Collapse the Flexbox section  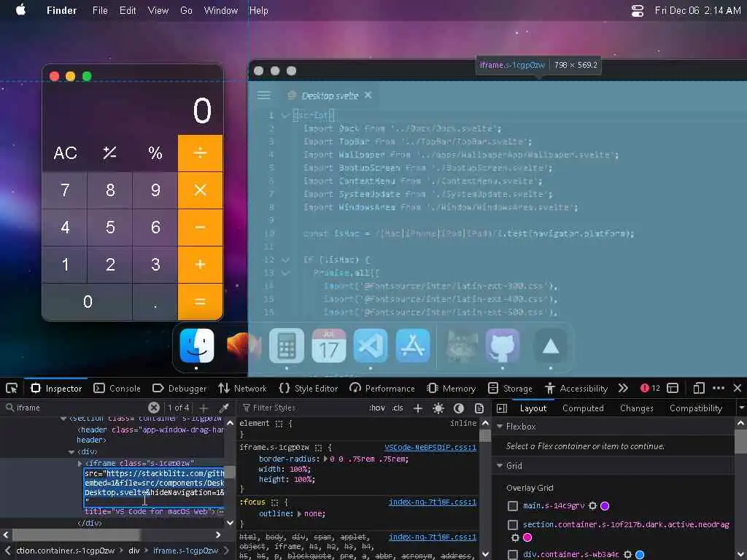[500, 426]
